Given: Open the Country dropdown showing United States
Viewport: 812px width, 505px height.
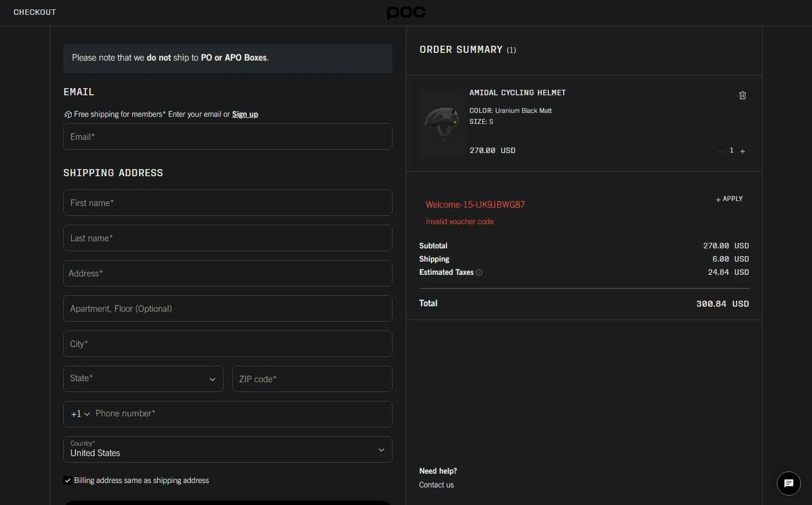Looking at the screenshot, I should click(x=228, y=449).
